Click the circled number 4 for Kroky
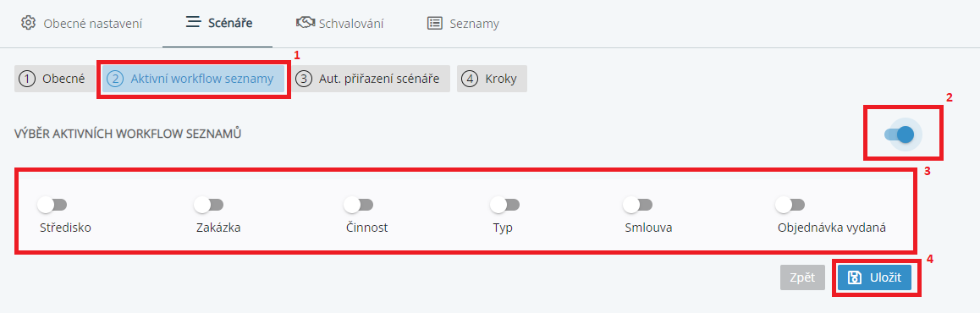The width and height of the screenshot is (980, 313). coord(470,80)
